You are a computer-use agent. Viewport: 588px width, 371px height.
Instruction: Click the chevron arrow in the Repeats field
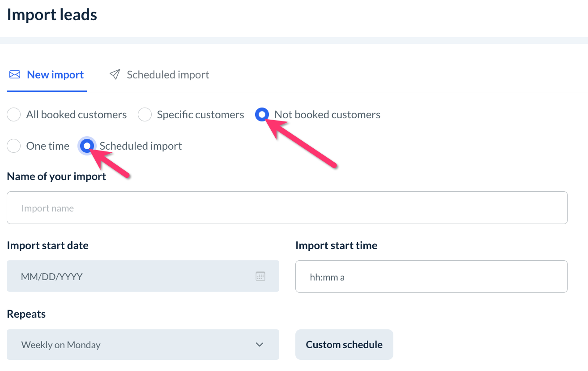[260, 345]
